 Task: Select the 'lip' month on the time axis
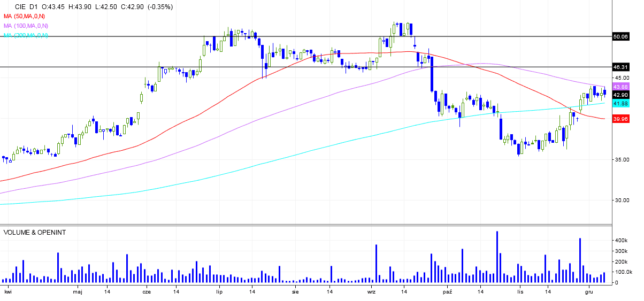pyautogui.click(x=219, y=292)
